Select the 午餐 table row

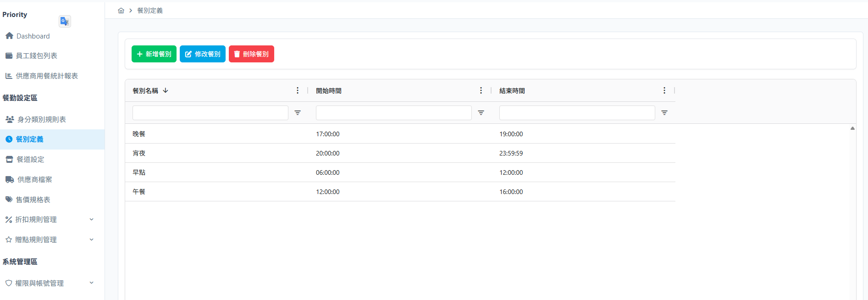click(x=400, y=192)
